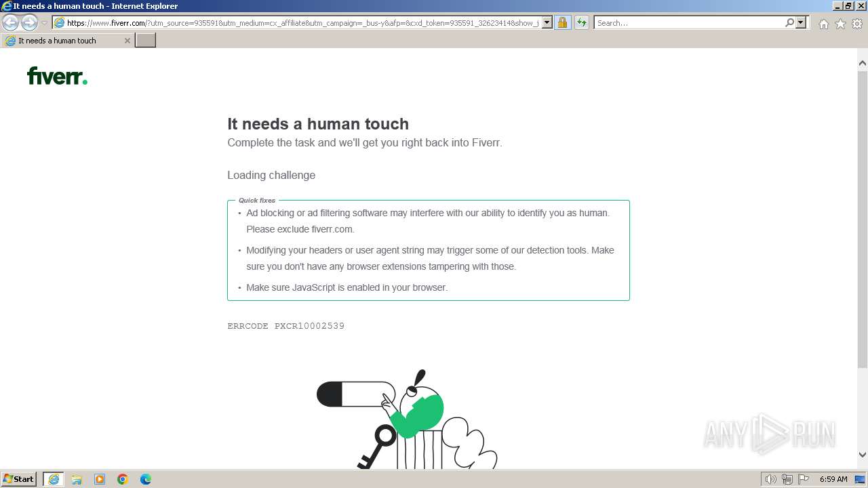Minimize the Internet Explorer window
Viewport: 868px width, 488px height.
click(837, 5)
